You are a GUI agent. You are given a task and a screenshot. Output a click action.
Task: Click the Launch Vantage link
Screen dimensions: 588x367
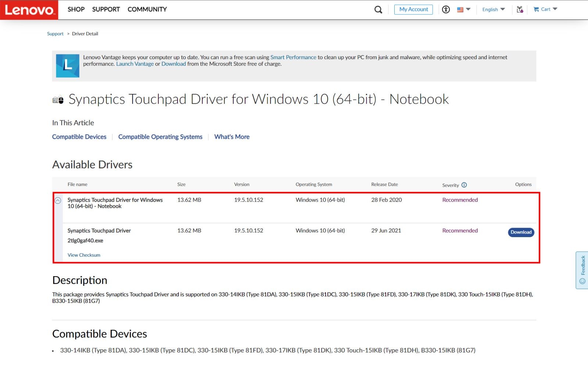135,64
